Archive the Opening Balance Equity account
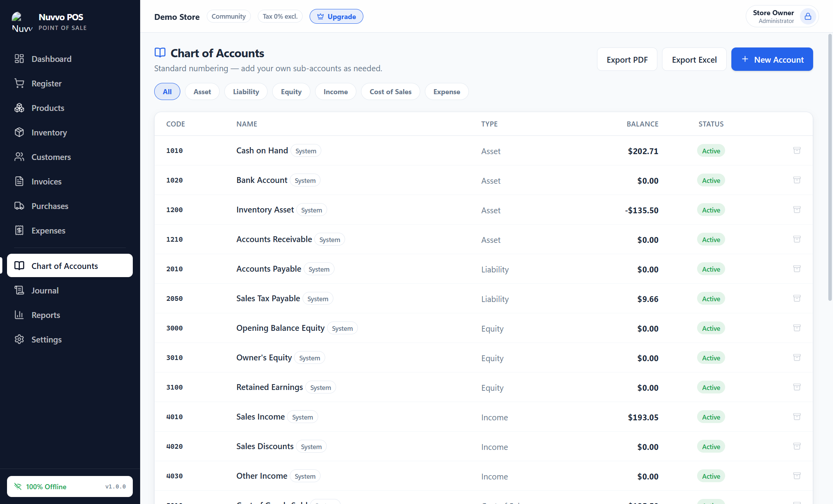Image resolution: width=833 pixels, height=504 pixels. coord(797,328)
